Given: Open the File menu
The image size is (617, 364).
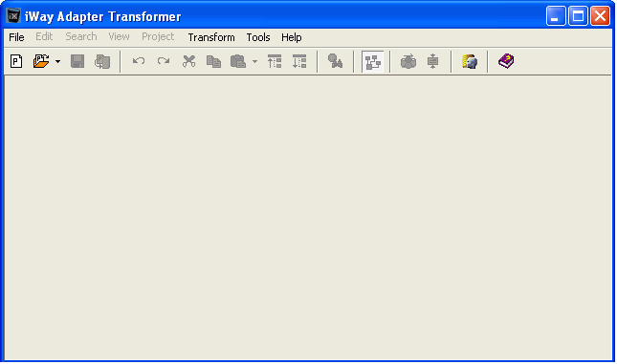Looking at the screenshot, I should pos(16,37).
